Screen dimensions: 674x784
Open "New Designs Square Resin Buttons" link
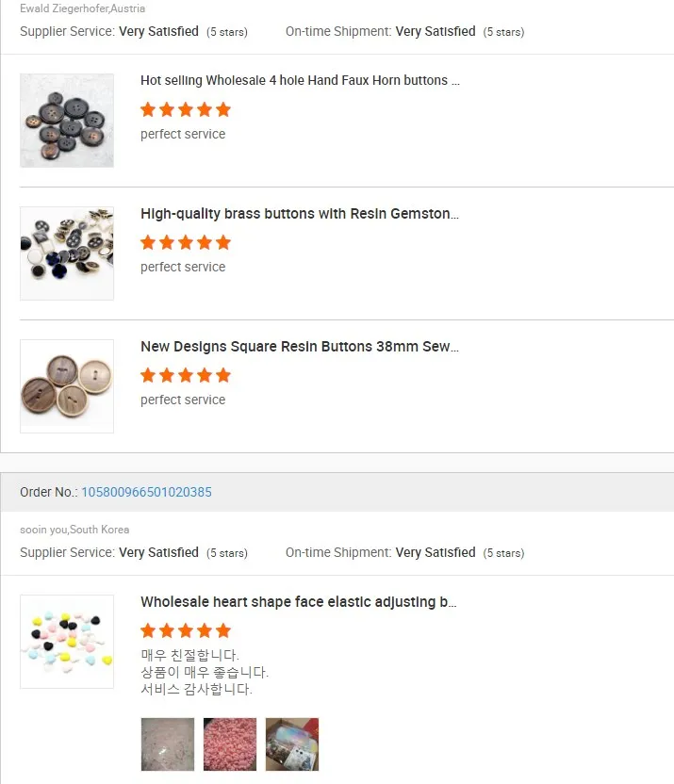pos(300,347)
